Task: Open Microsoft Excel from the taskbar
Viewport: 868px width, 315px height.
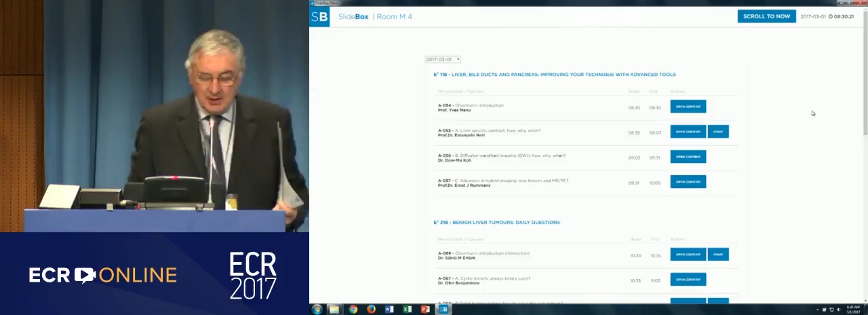Action: tap(408, 310)
